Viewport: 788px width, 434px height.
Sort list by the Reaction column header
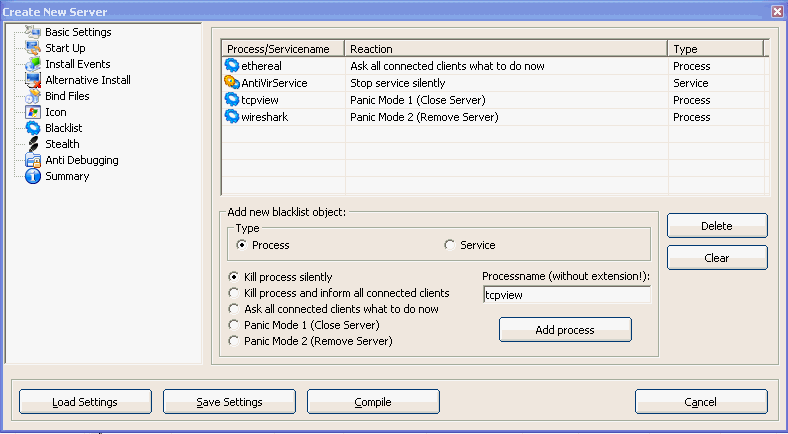pos(505,48)
